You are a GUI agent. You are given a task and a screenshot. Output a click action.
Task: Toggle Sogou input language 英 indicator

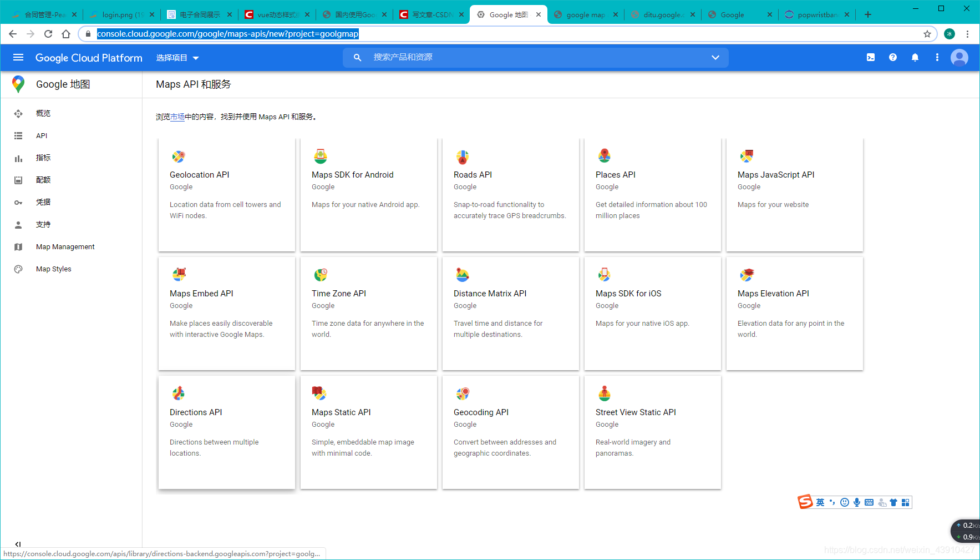pyautogui.click(x=820, y=502)
